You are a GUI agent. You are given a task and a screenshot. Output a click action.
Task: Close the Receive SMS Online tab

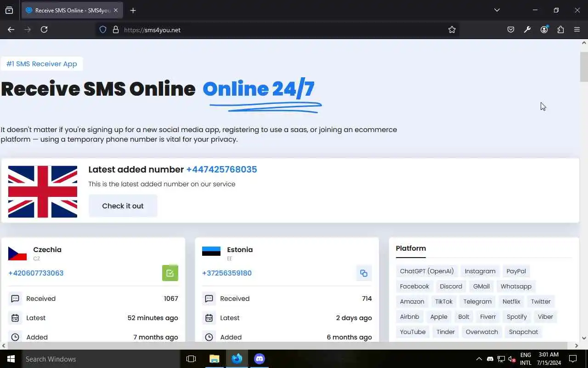click(x=116, y=10)
